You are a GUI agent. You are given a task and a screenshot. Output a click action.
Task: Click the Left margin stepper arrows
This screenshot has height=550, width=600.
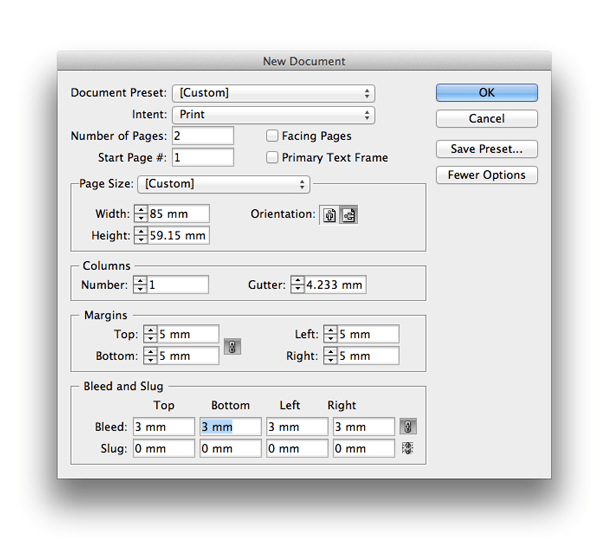pyautogui.click(x=330, y=334)
